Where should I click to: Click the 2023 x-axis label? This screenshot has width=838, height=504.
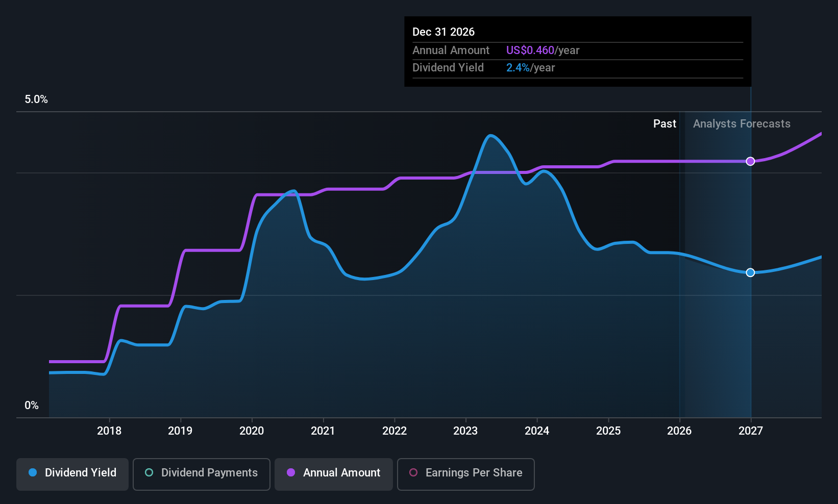[x=465, y=431]
